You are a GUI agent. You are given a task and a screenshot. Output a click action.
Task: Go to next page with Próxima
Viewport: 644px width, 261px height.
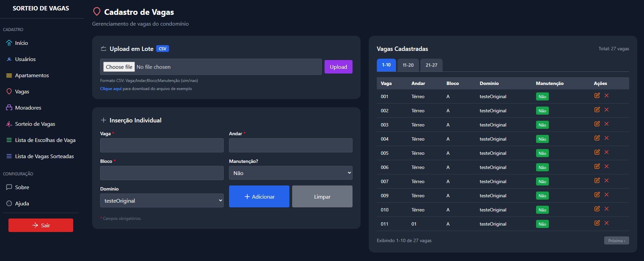616,240
